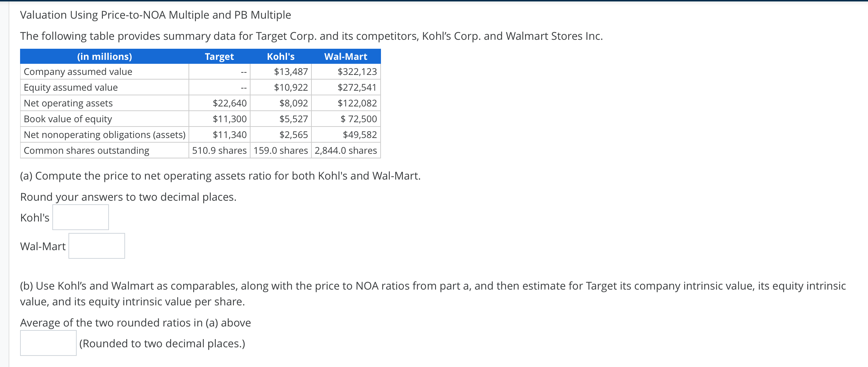
Task: Click Kohl's equity assumed value $10,922
Action: tap(291, 87)
